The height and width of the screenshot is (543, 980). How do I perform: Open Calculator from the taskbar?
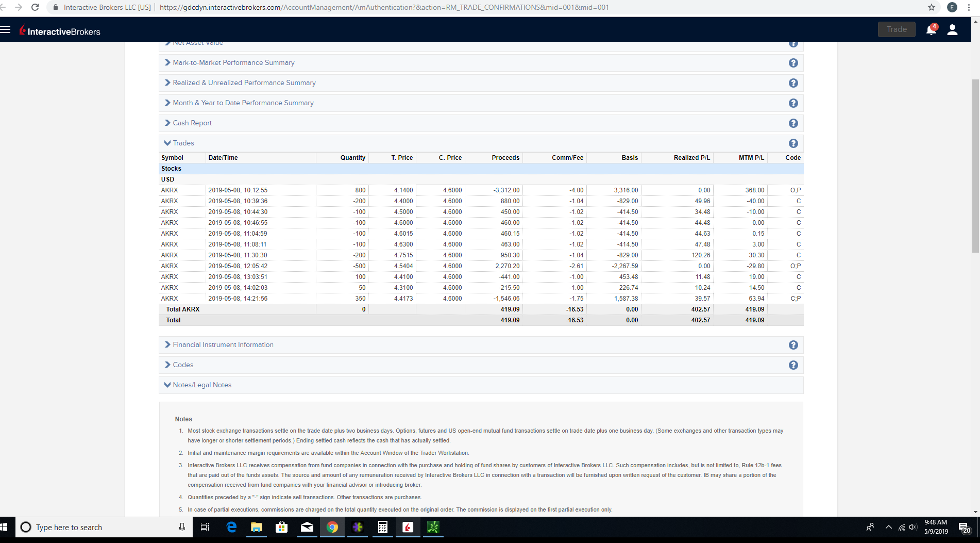382,527
